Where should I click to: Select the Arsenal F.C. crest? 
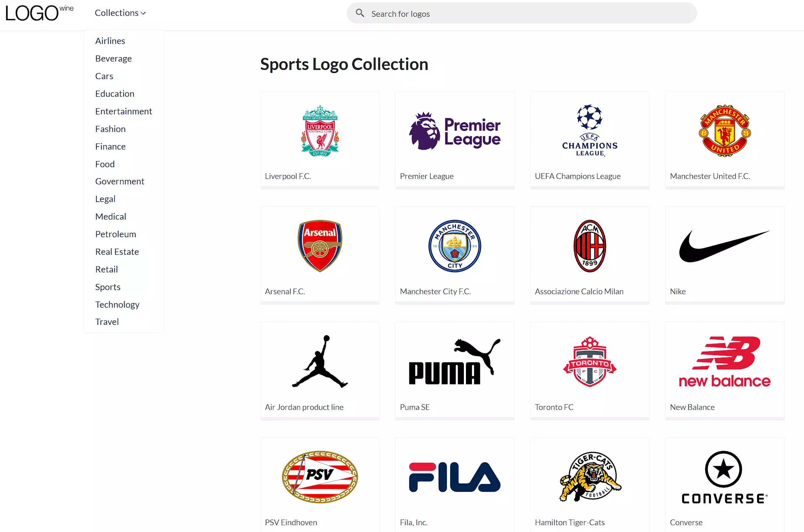[x=320, y=246]
